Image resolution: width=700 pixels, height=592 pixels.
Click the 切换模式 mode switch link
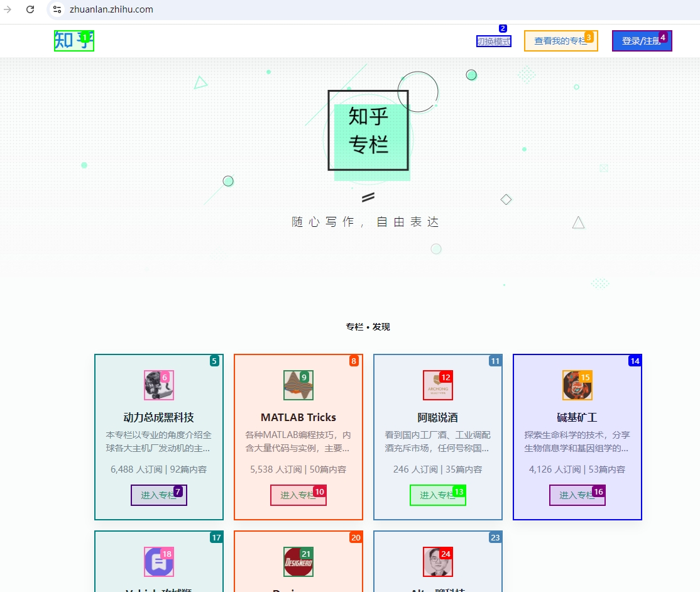coord(494,41)
